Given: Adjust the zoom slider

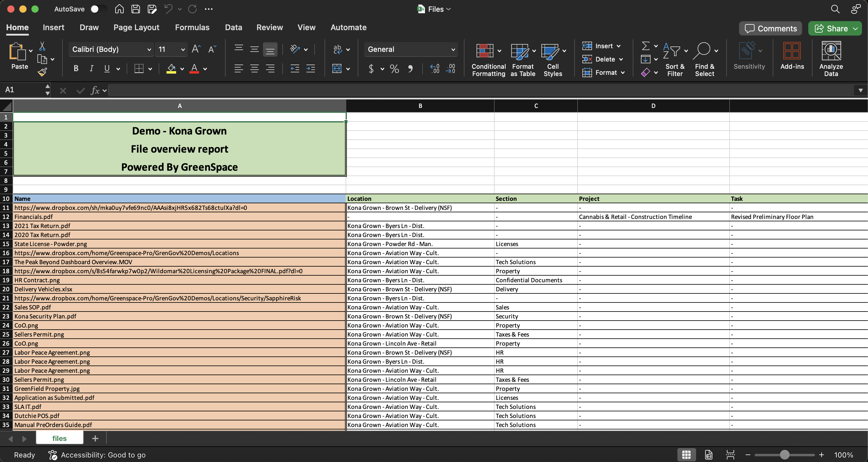Looking at the screenshot, I should [x=784, y=455].
